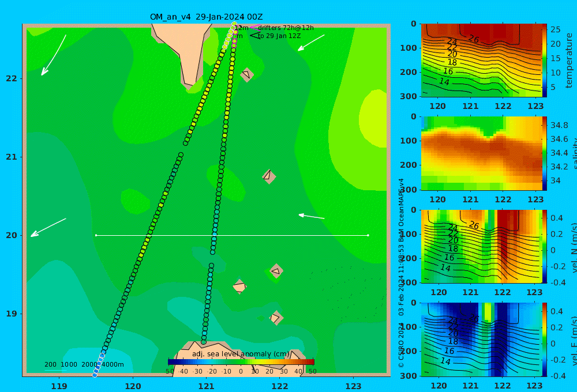Viewport: 577px width, 392px height.
Task: Open the vel. E depth-section panel
Action: pyautogui.click(x=482, y=340)
